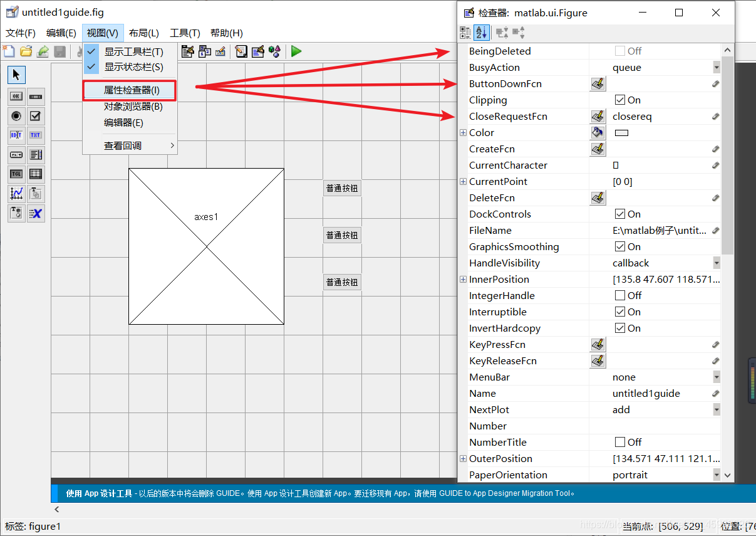This screenshot has width=756, height=536.
Task: Toggle the InvertHardcopy checkbox
Action: point(620,328)
